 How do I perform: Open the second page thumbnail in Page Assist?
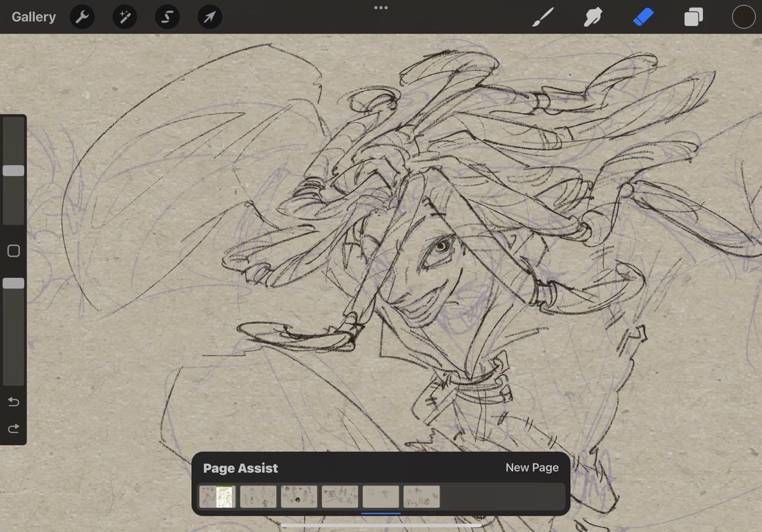pyautogui.click(x=258, y=496)
